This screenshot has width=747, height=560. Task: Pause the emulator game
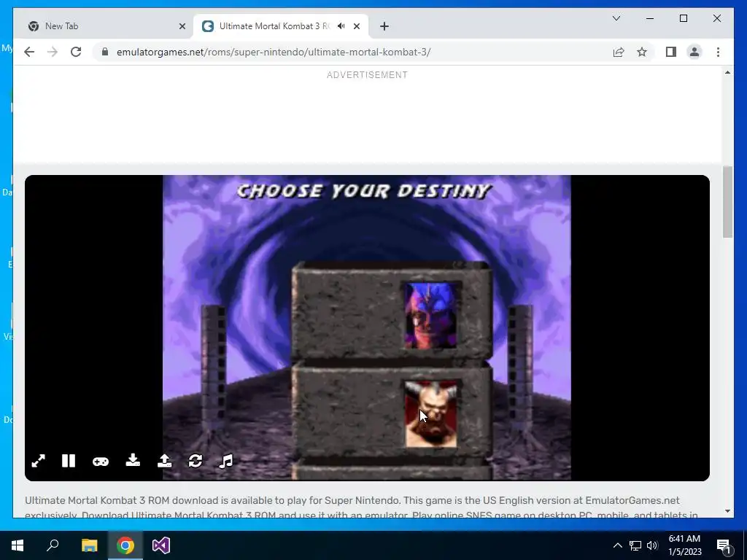[69, 461]
